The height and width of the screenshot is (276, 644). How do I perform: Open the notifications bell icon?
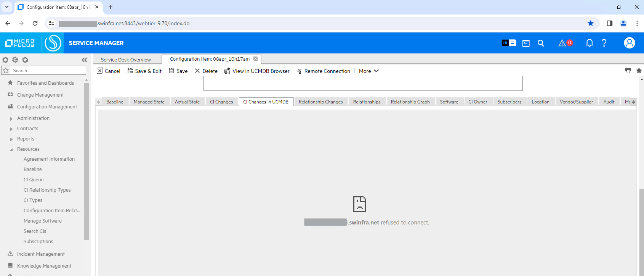pyautogui.click(x=589, y=43)
